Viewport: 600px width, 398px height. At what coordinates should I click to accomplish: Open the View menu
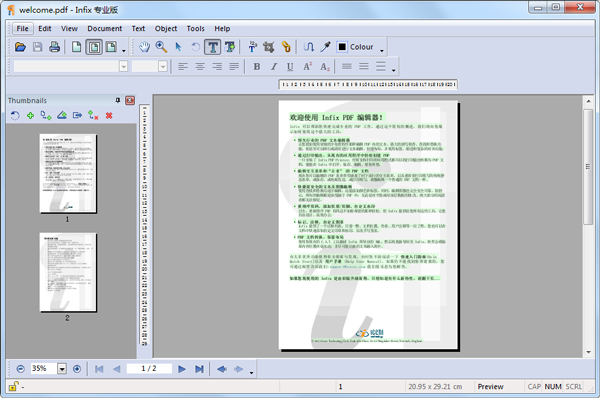[x=69, y=29]
